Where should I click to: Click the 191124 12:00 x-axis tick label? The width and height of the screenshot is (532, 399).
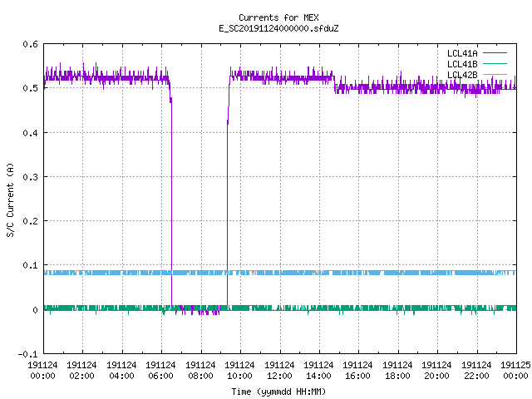click(279, 370)
